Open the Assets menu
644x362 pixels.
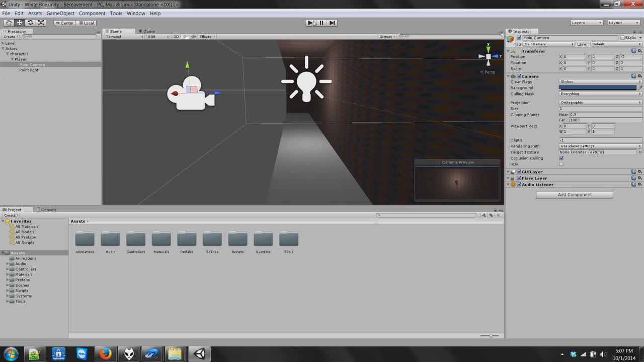point(35,13)
